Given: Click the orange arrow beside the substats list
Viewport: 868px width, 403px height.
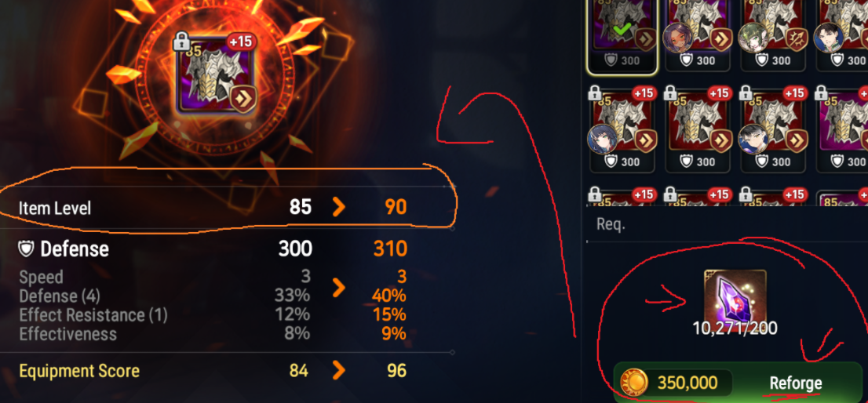Looking at the screenshot, I should click(338, 288).
